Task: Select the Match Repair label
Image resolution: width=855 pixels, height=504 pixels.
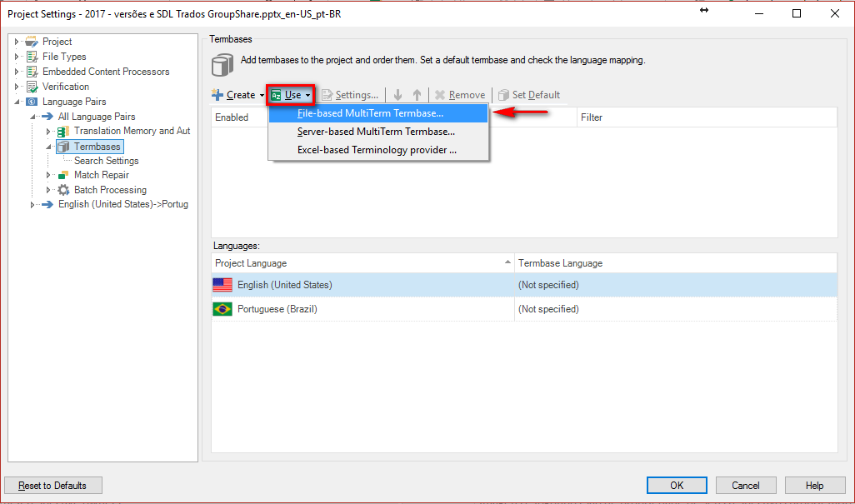Action: [x=102, y=175]
